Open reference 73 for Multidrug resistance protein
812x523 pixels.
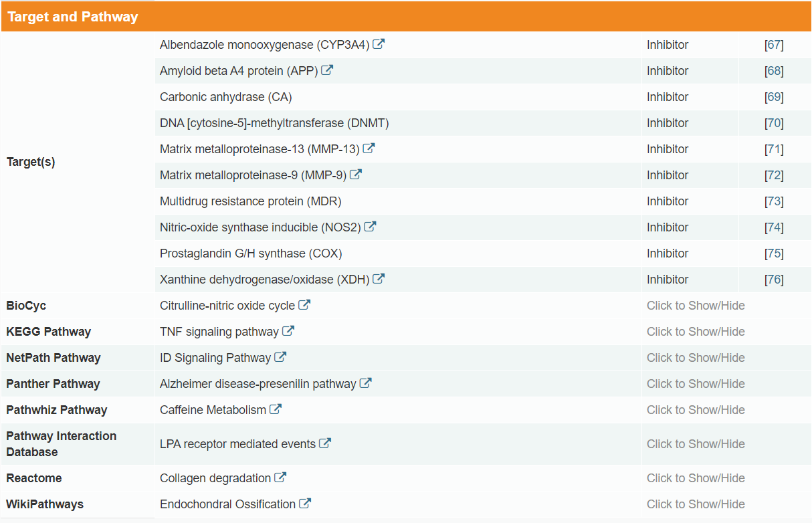click(x=774, y=201)
